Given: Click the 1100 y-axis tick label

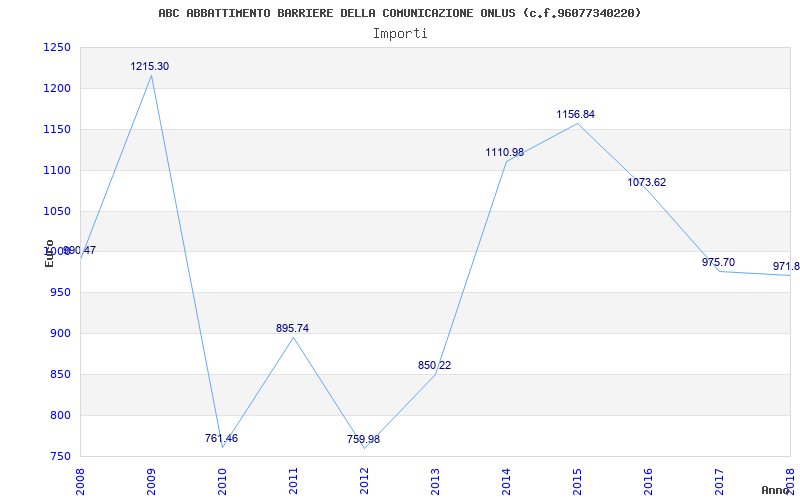Looking at the screenshot, I should (x=57, y=170).
